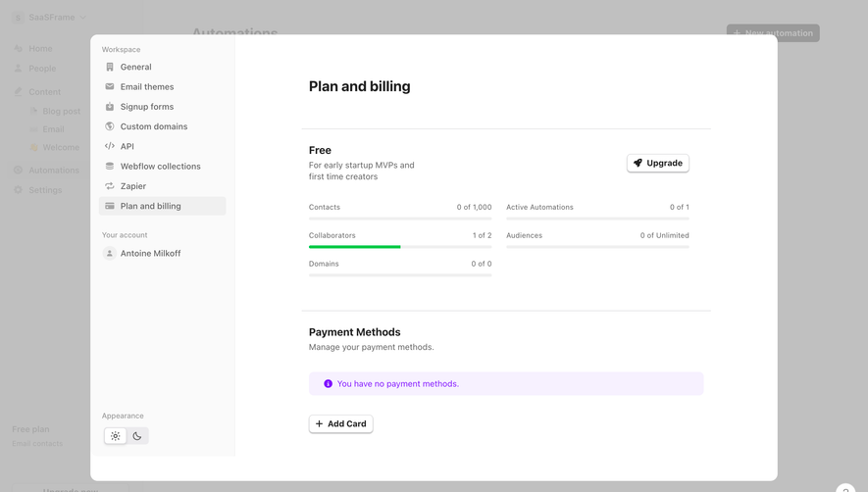Click the Email themes envelope icon
This screenshot has width=868, height=492.
click(x=110, y=87)
